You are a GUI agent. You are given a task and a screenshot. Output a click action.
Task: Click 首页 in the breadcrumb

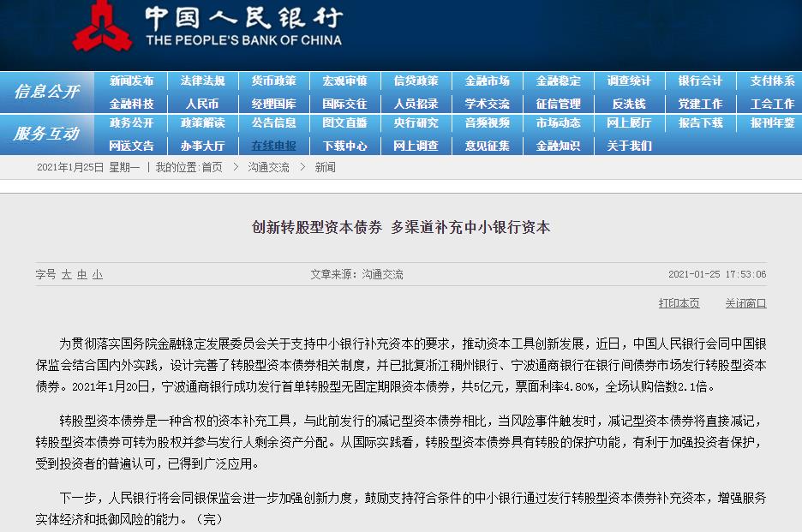coord(212,168)
